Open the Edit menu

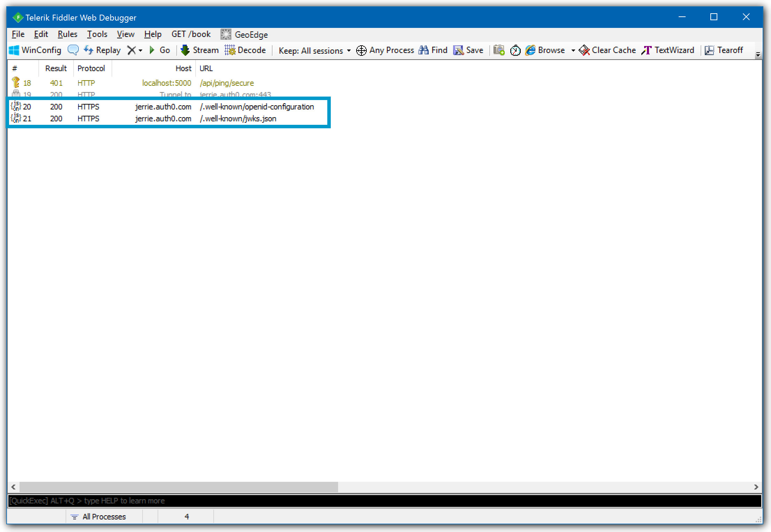[x=41, y=34]
